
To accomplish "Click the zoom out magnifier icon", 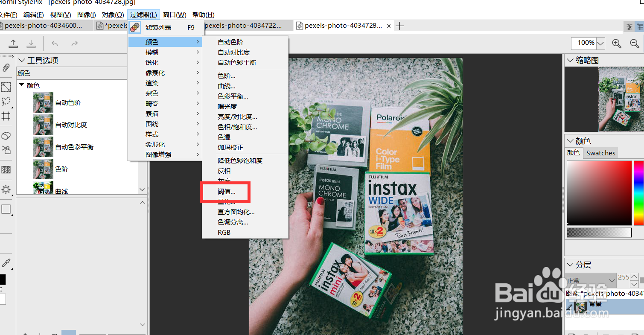I will pos(634,43).
